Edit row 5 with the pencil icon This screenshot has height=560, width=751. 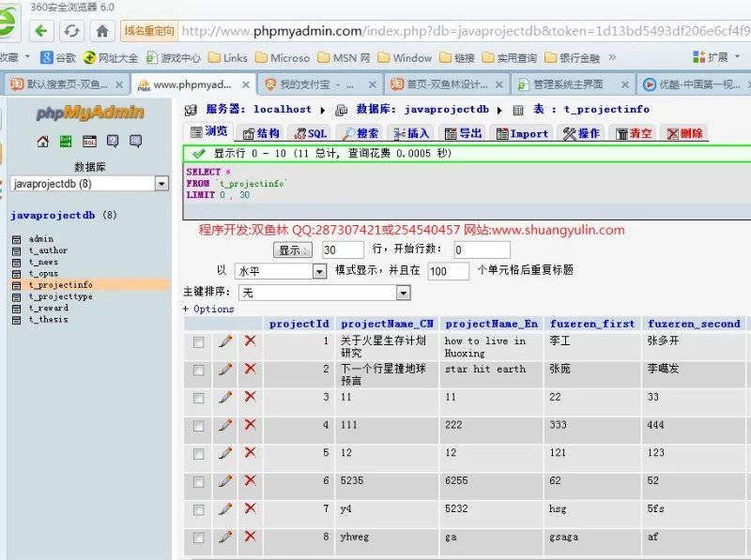[x=225, y=453]
